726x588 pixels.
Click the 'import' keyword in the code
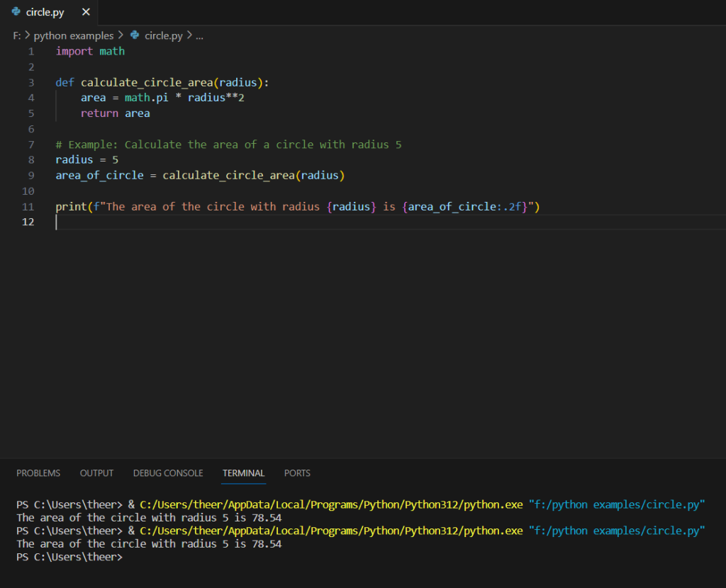pos(74,51)
